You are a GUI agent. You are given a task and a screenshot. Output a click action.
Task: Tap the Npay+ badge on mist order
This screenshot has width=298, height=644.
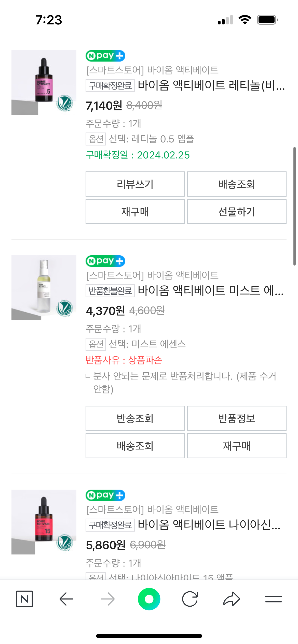point(105,261)
